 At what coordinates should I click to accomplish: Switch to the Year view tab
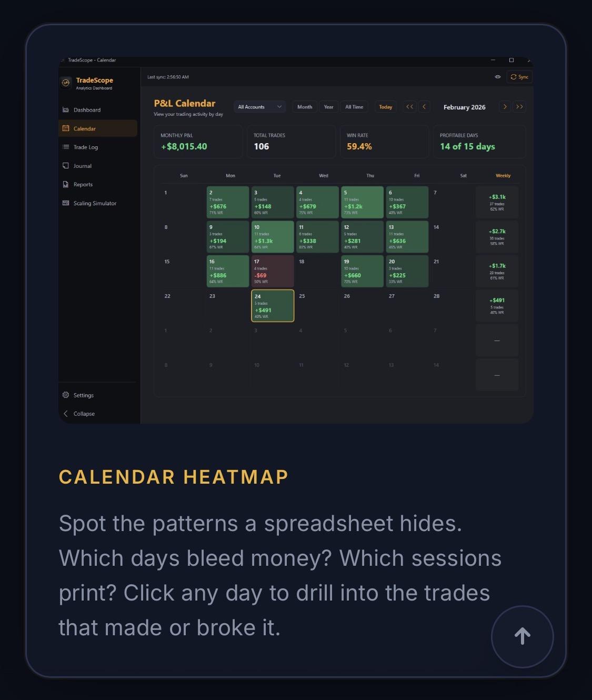coord(328,107)
